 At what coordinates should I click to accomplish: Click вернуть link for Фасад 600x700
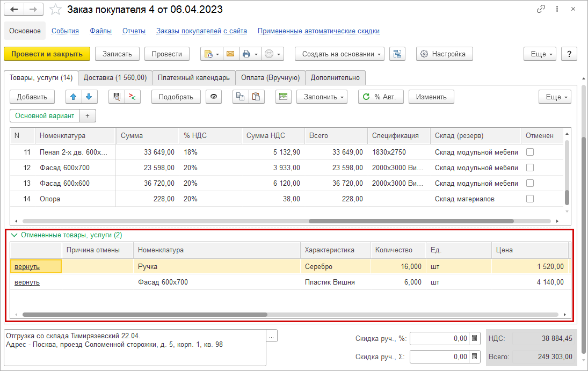tap(27, 282)
